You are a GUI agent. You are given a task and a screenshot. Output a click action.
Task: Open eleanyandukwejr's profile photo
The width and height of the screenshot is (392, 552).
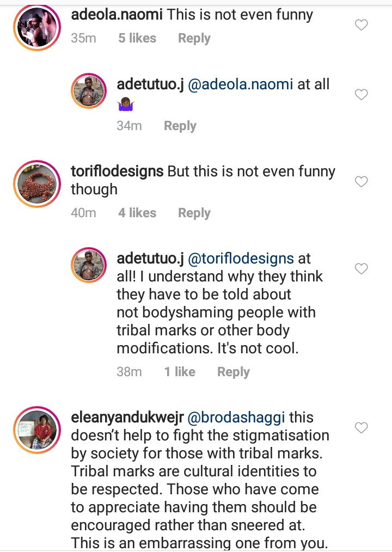36,430
